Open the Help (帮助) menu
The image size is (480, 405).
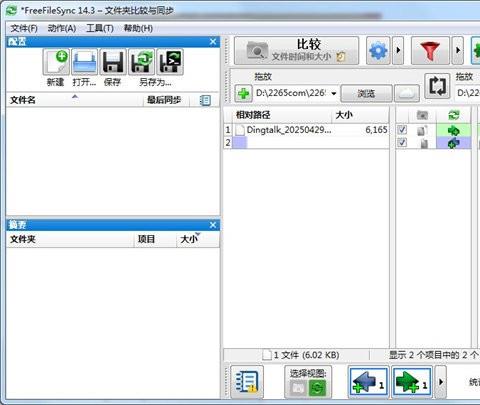tap(138, 28)
